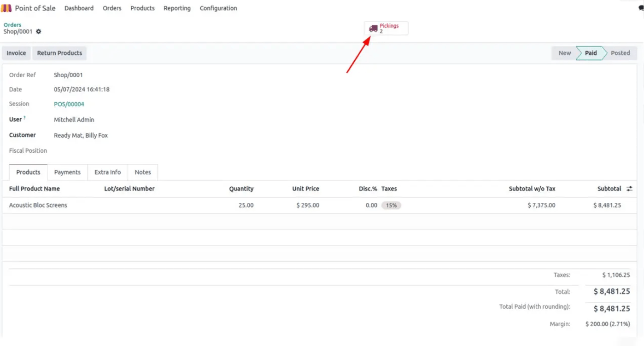Screen dimensions: 644x346
Task: Click the Shop/0001 breadcrumb title
Action: (x=18, y=32)
